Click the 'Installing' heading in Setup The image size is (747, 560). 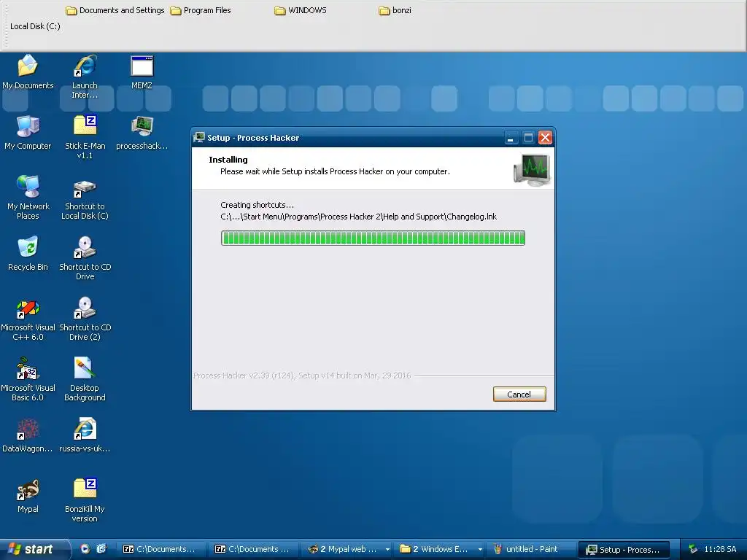click(x=228, y=160)
